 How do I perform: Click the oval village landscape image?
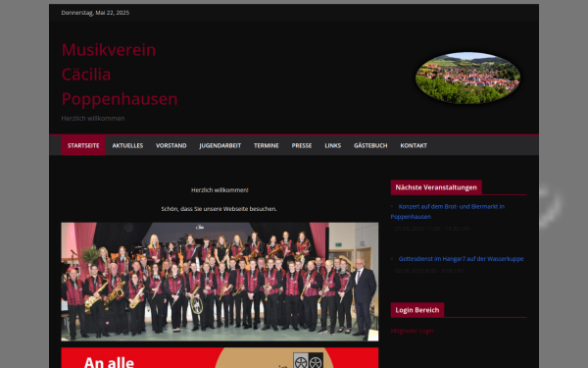468,78
